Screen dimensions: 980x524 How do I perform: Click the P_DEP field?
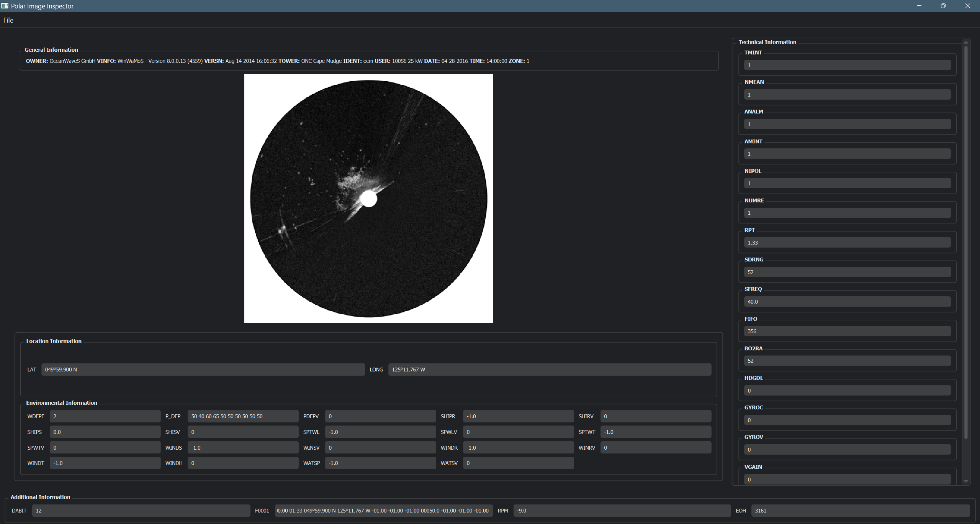(x=243, y=416)
